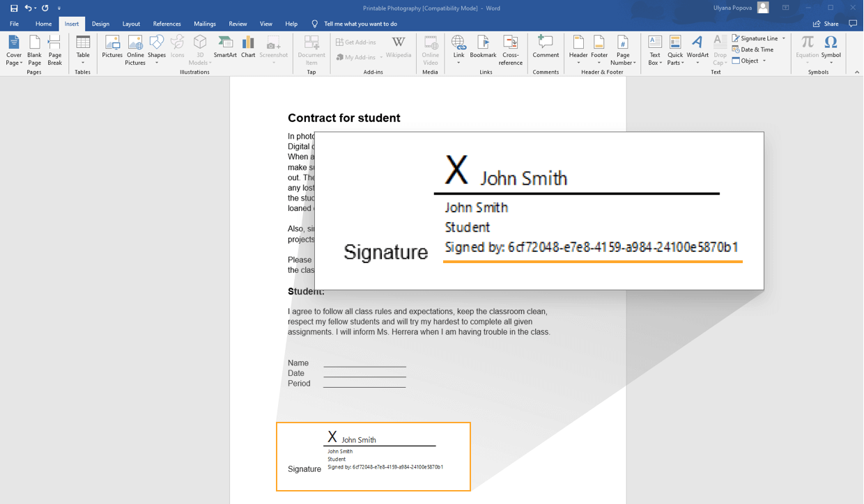Click the Signature label text
The image size is (864, 504).
pyautogui.click(x=304, y=469)
